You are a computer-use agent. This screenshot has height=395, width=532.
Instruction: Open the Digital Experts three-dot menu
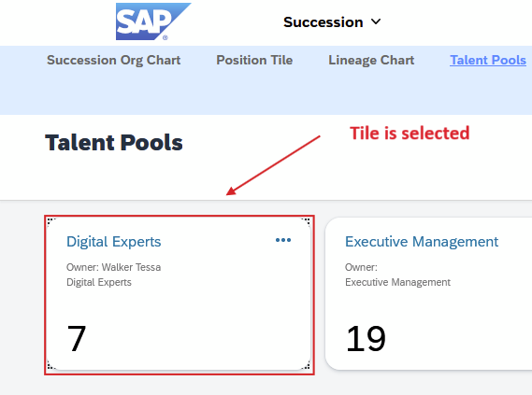283,240
